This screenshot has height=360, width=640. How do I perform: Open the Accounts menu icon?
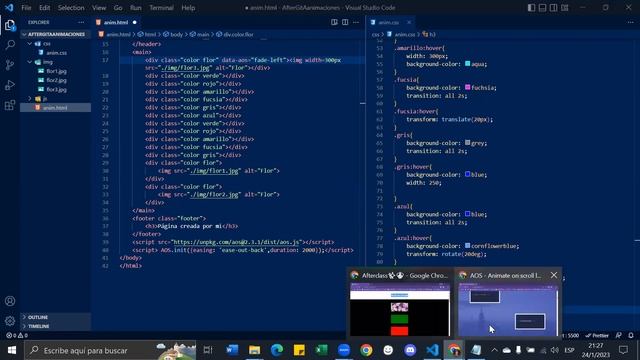[x=10, y=301]
